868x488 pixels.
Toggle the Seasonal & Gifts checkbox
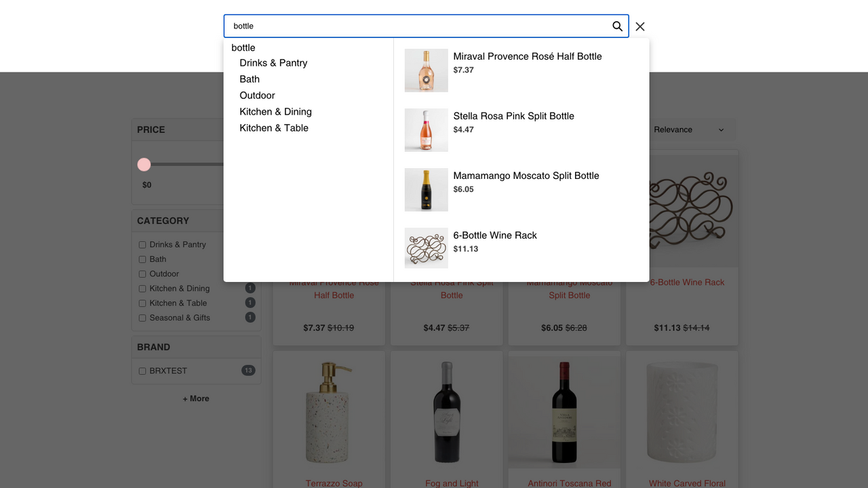click(x=142, y=317)
